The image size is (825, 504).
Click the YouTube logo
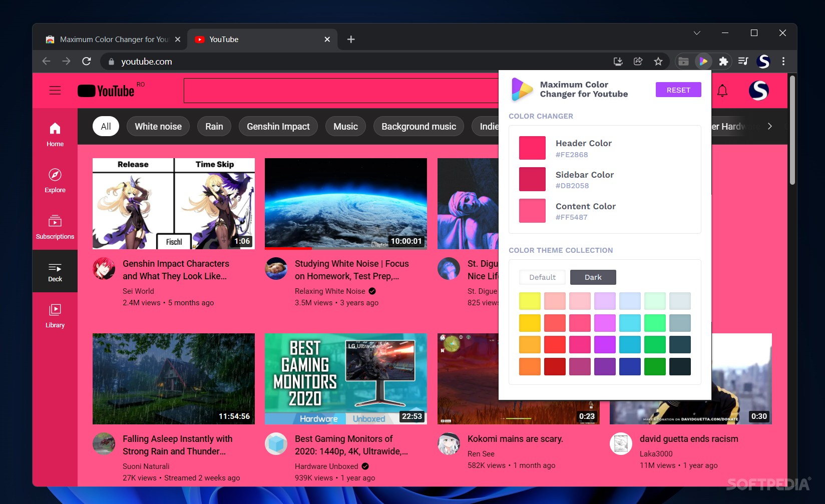coord(106,91)
